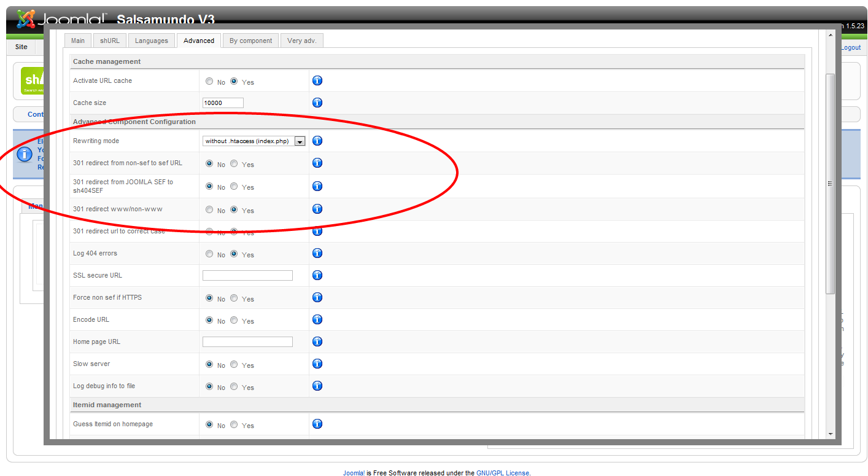Image resolution: width=868 pixels, height=476 pixels.
Task: Click into the Home page URL field
Action: point(247,341)
